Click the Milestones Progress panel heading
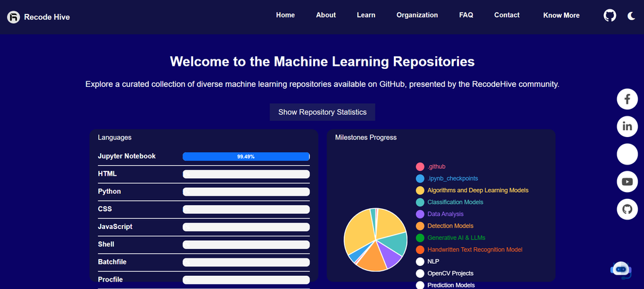This screenshot has width=644, height=289. tap(366, 137)
